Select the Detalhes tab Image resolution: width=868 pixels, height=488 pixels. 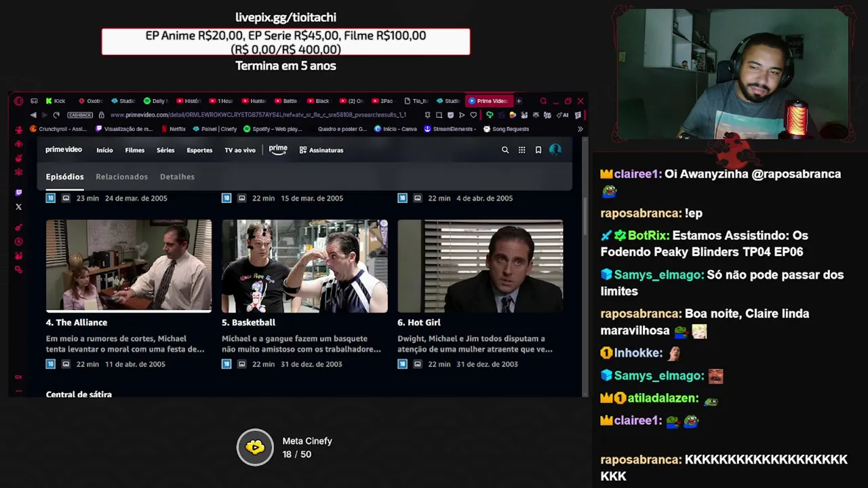click(x=177, y=177)
